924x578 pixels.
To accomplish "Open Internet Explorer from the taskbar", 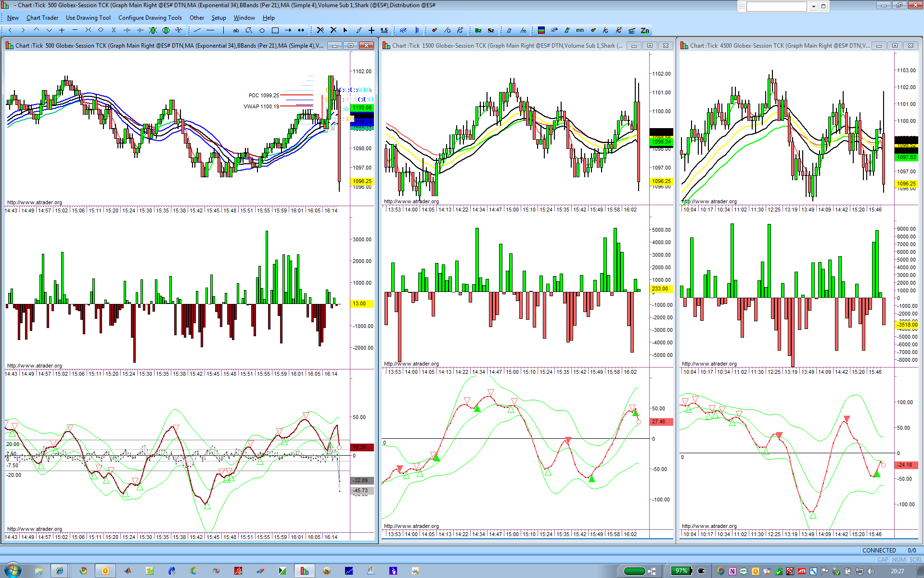I will click(x=60, y=571).
